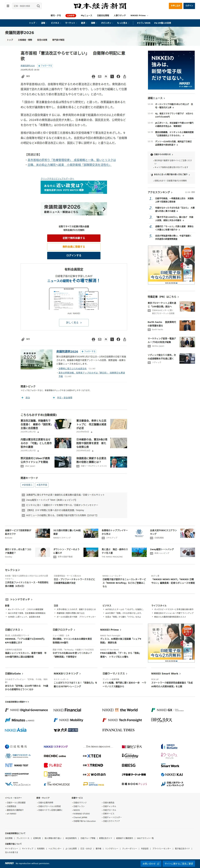
Task: Open the NATIONAL GEOGRAPHIC logo link
Action: click(x=52, y=775)
